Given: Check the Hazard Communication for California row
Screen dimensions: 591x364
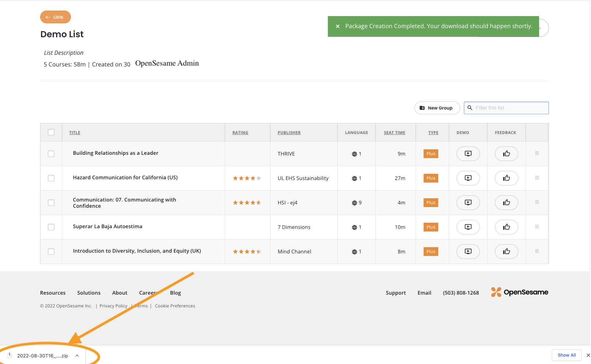Looking at the screenshot, I should 51,178.
